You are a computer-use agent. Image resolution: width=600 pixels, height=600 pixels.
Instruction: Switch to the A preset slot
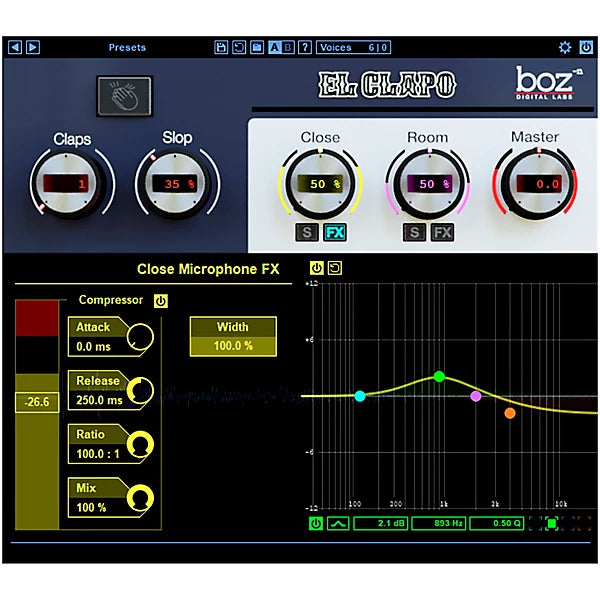pyautogui.click(x=274, y=47)
